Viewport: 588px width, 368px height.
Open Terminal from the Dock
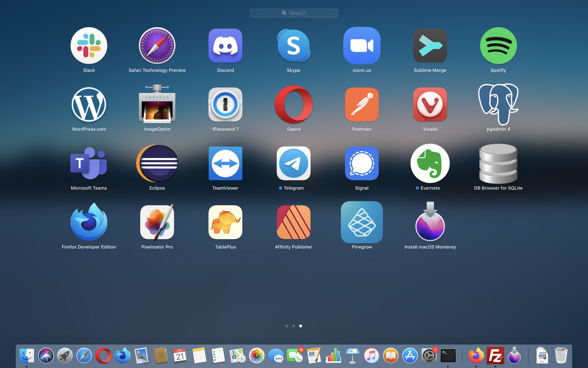click(448, 356)
